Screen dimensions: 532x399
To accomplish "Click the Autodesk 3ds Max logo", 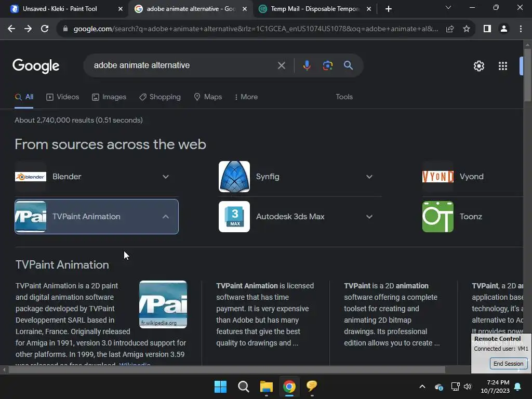I will pos(234,217).
